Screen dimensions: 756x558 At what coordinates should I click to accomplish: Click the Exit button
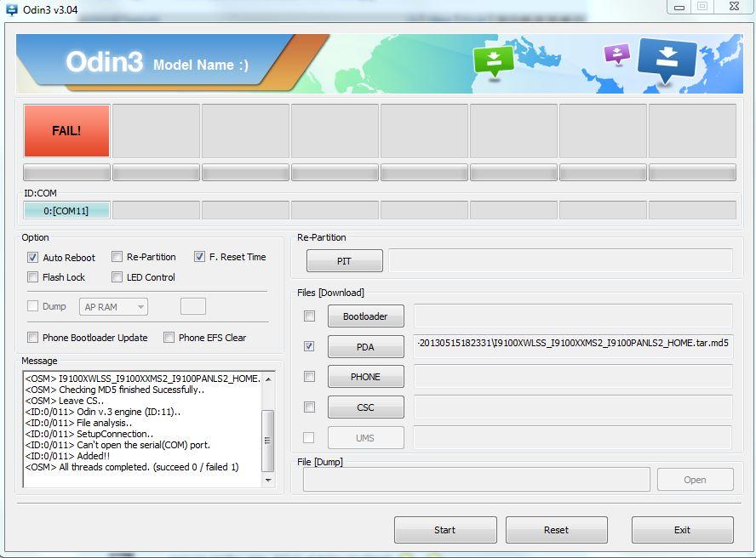tap(682, 530)
